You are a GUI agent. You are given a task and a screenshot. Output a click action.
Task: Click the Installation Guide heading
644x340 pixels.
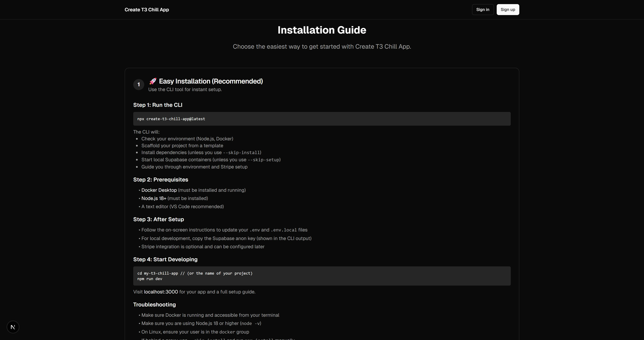point(322,30)
